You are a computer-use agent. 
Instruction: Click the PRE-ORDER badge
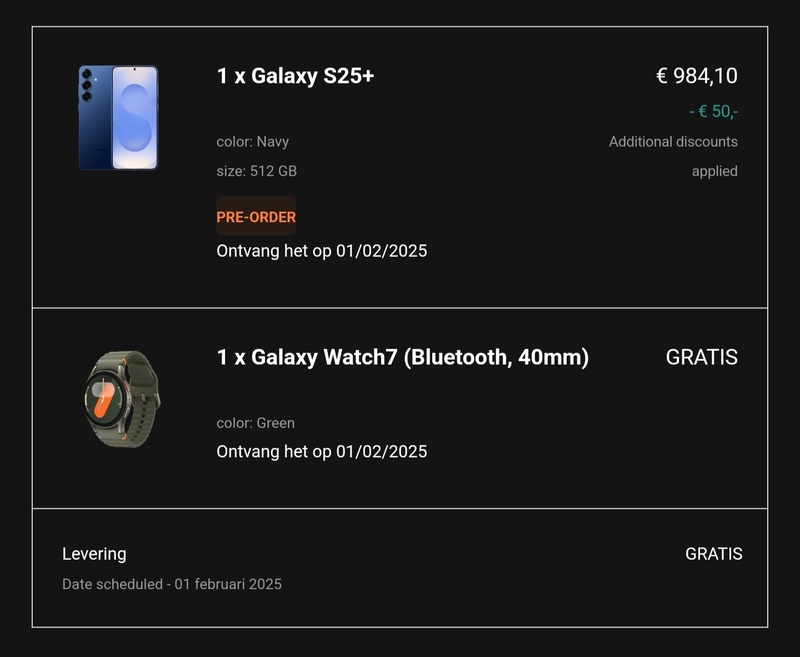[x=256, y=217]
